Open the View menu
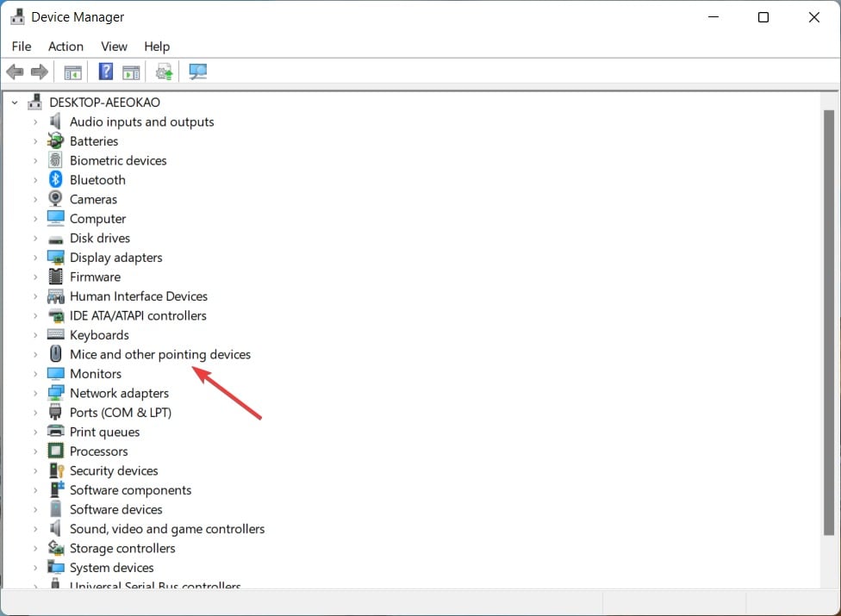 pos(114,47)
